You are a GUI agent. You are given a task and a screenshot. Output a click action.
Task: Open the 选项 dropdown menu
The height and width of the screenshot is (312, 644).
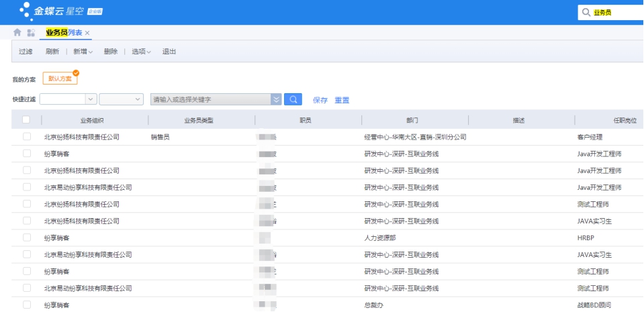pos(141,51)
